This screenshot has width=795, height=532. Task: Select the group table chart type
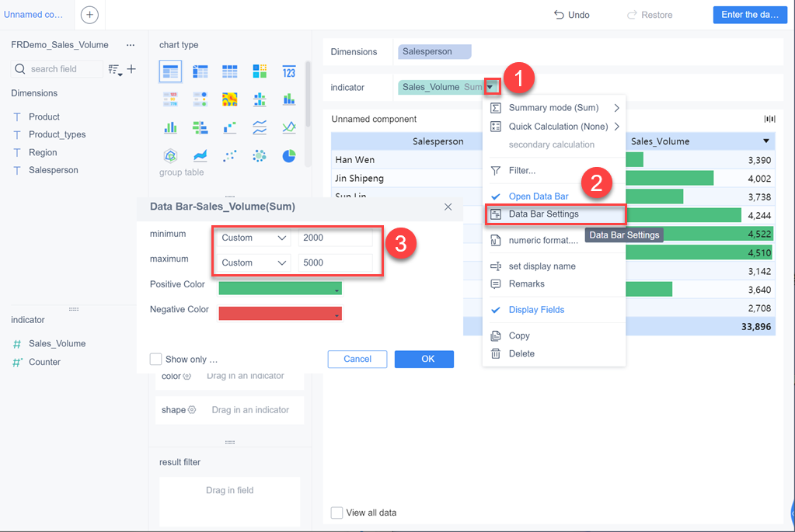point(170,71)
